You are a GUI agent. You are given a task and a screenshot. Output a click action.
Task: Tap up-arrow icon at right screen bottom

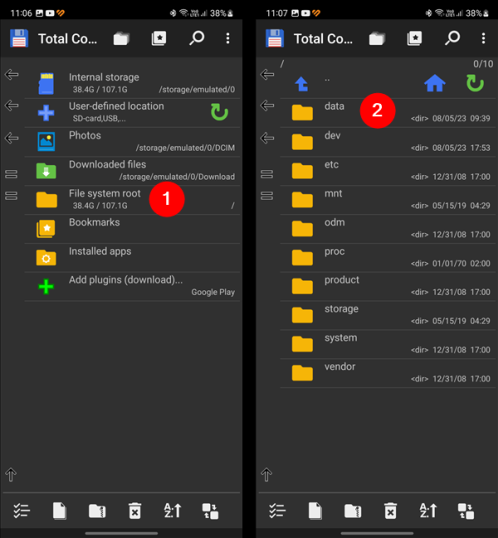click(266, 475)
